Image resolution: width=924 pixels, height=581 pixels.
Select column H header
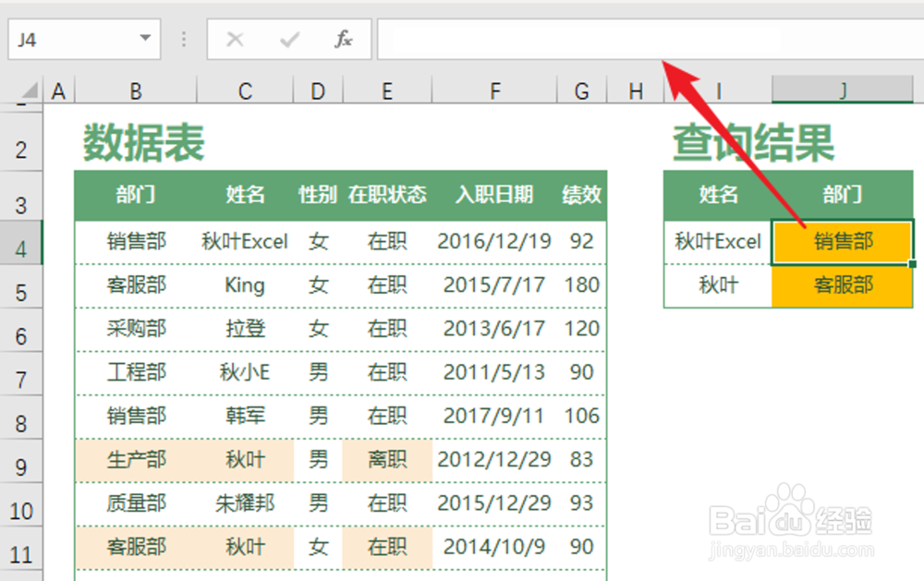pos(636,91)
